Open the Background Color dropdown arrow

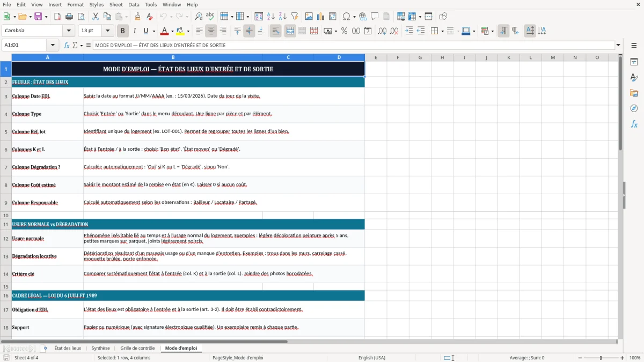pyautogui.click(x=188, y=31)
